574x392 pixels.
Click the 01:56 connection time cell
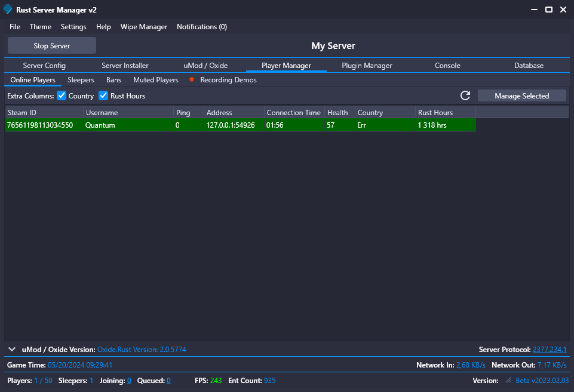294,125
